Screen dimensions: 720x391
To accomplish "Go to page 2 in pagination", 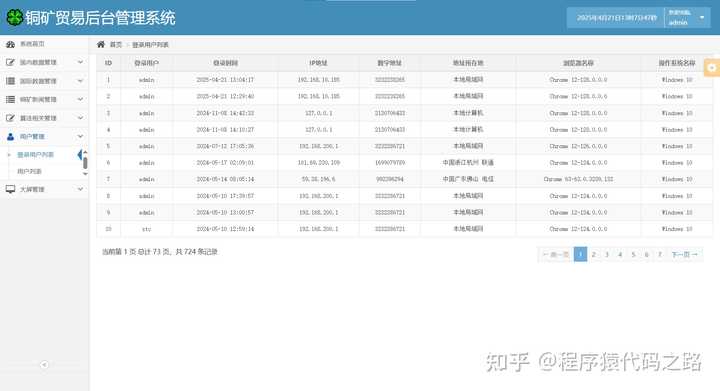I will point(594,254).
